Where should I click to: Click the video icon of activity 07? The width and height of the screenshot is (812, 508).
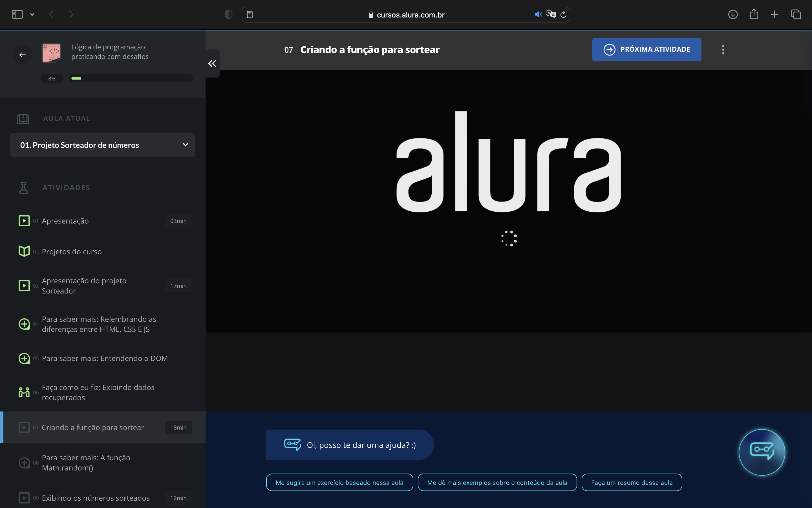24,427
